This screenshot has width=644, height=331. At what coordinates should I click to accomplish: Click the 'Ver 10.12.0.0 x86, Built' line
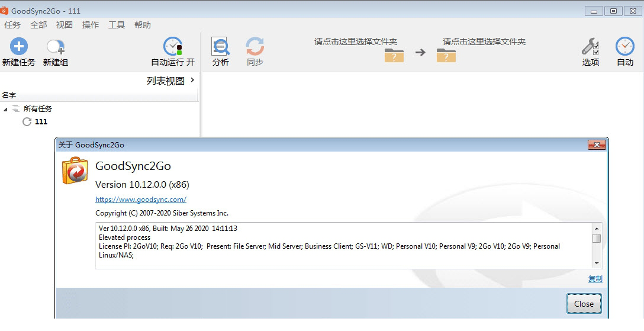(168, 229)
